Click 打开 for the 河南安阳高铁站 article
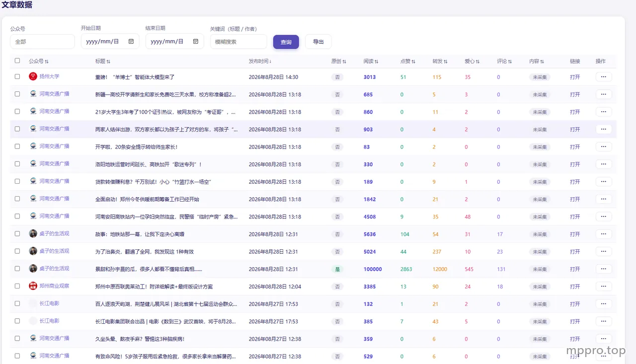 (x=575, y=217)
